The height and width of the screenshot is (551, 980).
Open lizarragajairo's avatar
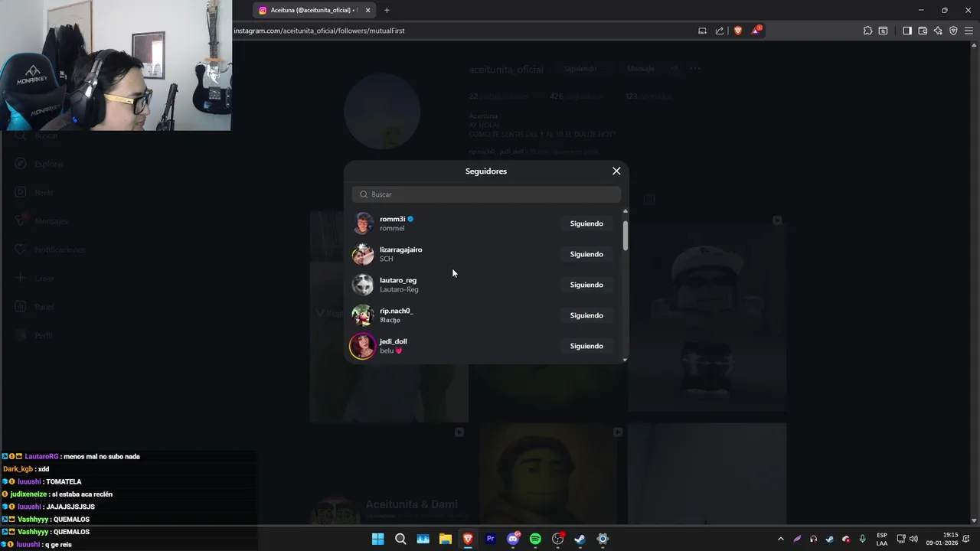363,254
